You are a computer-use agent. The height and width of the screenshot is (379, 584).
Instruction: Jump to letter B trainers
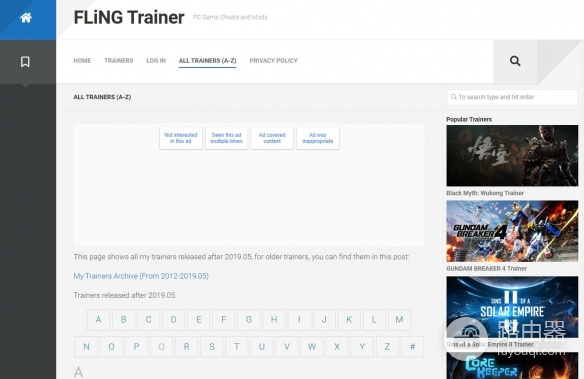(123, 319)
